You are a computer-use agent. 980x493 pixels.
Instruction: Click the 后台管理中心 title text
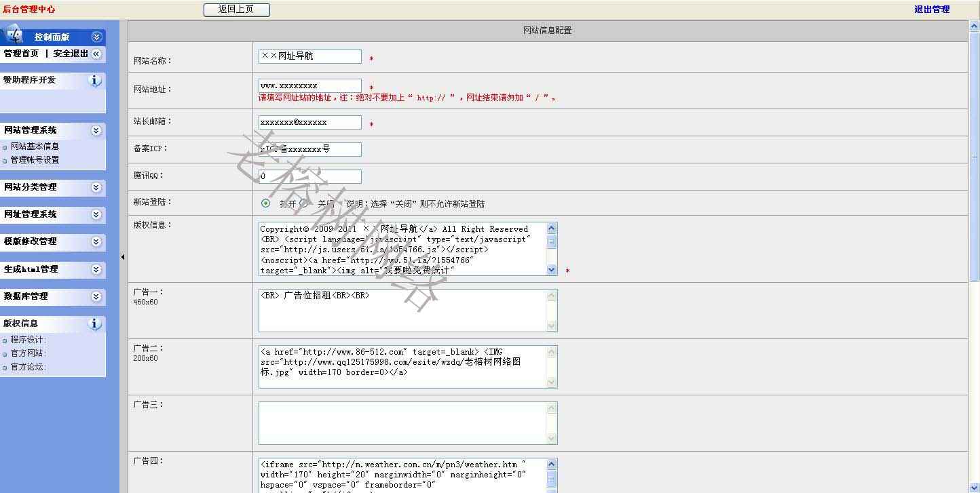click(x=29, y=9)
